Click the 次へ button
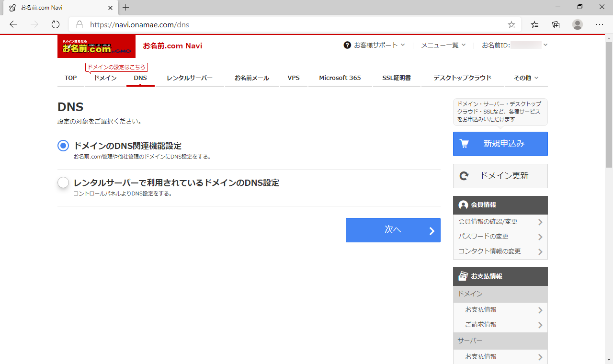The height and width of the screenshot is (364, 613). (x=393, y=230)
